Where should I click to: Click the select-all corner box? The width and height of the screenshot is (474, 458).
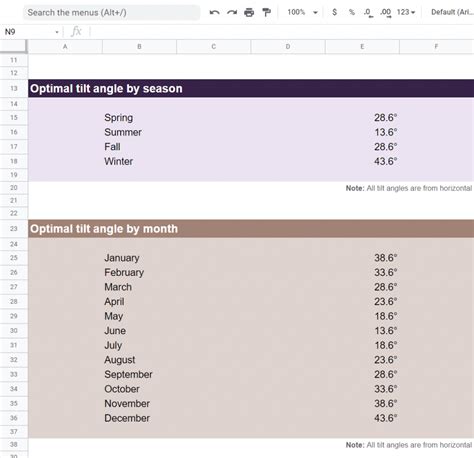coord(13,46)
